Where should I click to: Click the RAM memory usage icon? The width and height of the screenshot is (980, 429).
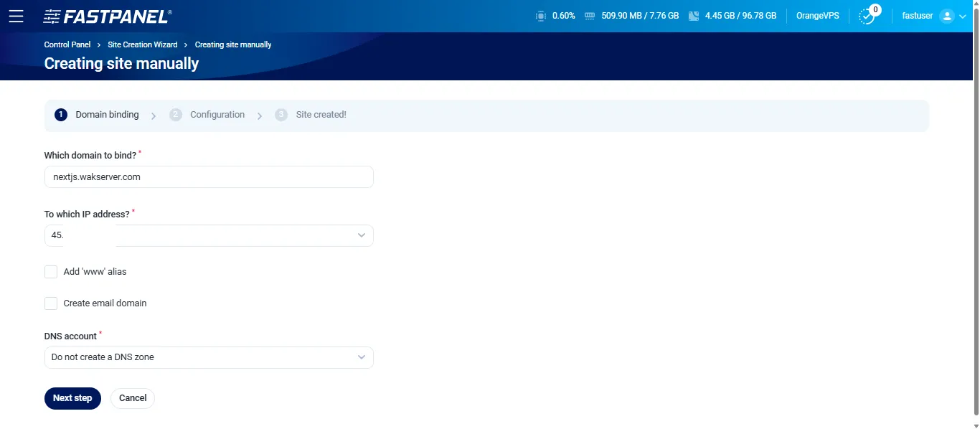[x=590, y=15]
